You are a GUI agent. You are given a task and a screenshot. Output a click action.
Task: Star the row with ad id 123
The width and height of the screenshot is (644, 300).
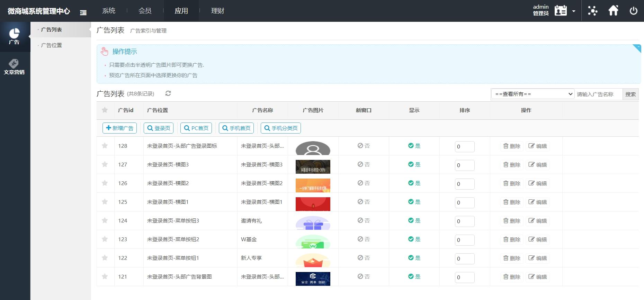105,239
